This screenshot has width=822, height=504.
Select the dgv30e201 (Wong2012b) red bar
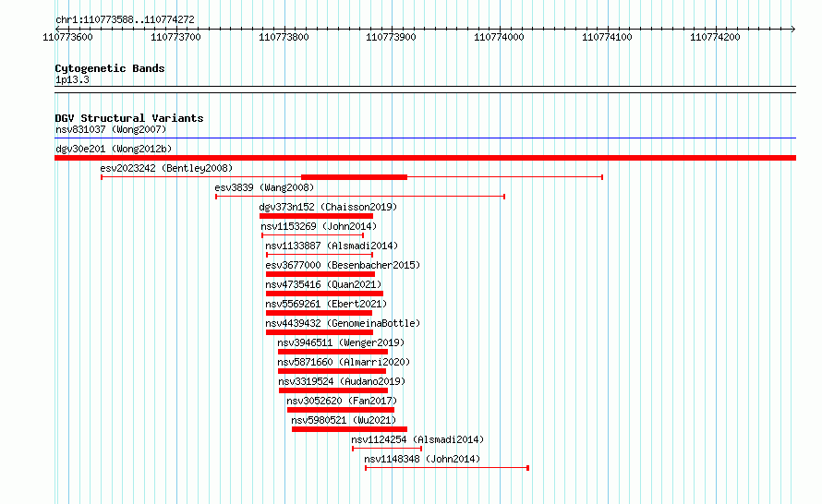425,158
